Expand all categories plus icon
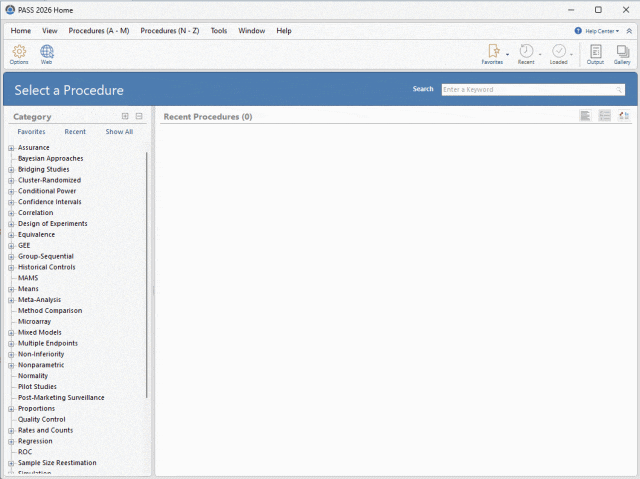This screenshot has height=479, width=640. (125, 116)
